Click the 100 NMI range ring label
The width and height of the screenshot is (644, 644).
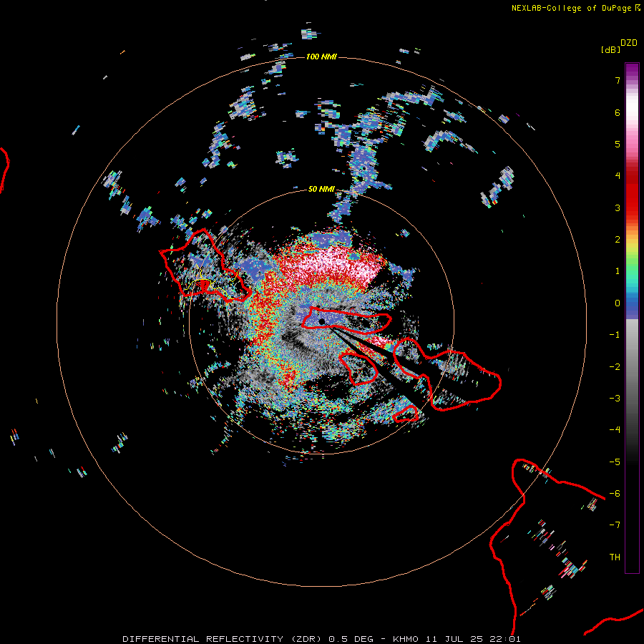(x=321, y=57)
